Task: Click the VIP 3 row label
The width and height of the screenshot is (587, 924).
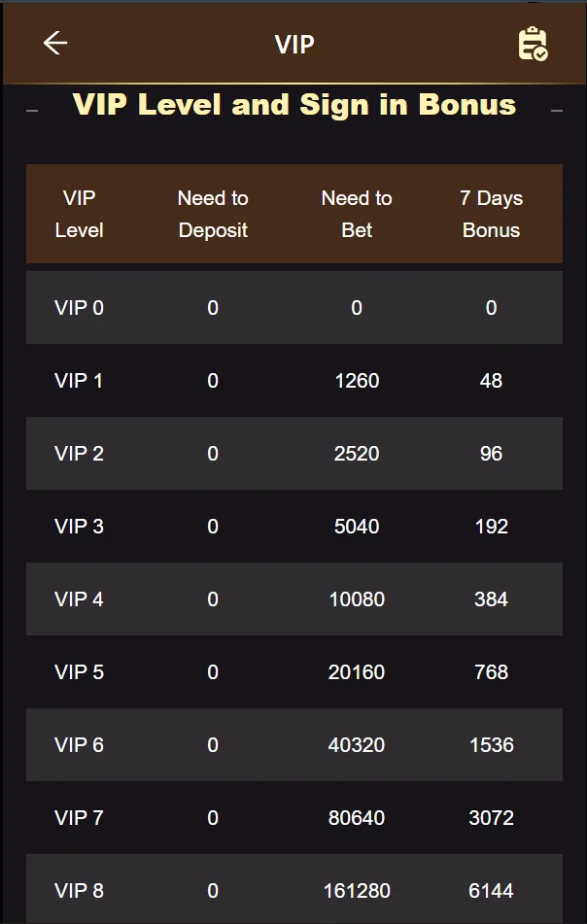Action: tap(79, 527)
